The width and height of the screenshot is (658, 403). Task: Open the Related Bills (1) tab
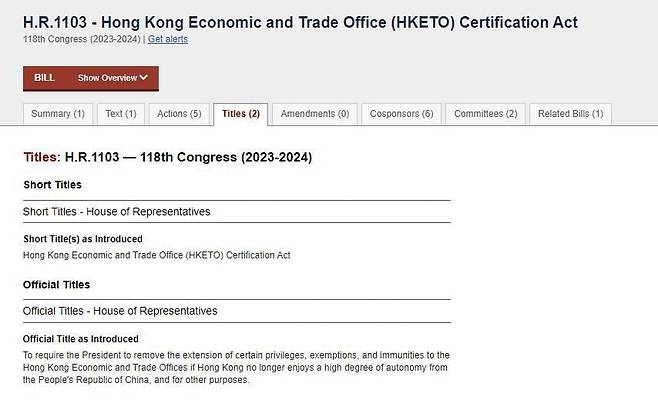click(571, 114)
